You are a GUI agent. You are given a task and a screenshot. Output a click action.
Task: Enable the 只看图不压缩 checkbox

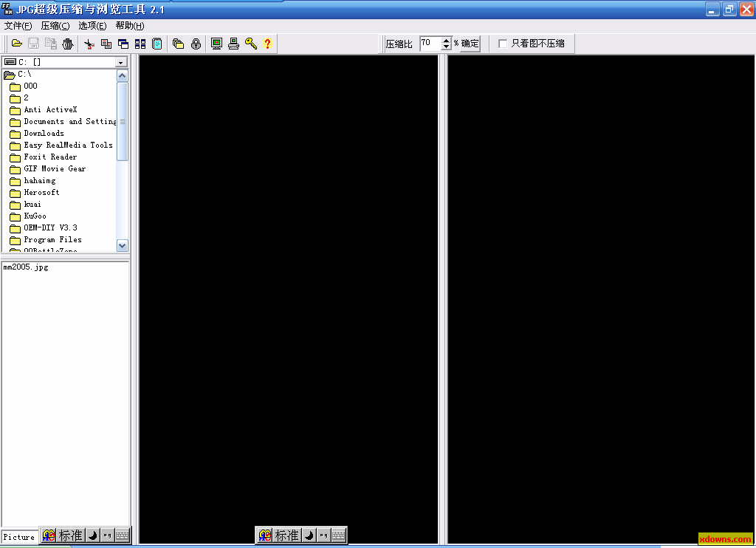pyautogui.click(x=502, y=44)
